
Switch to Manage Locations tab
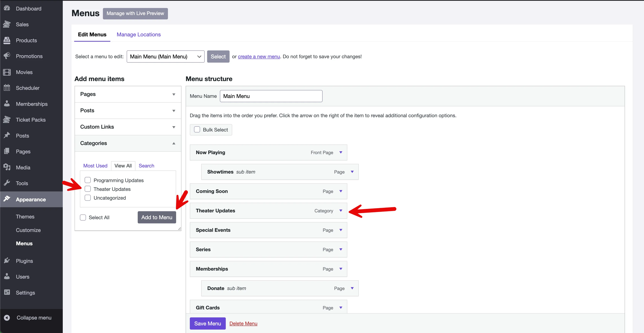coord(139,34)
